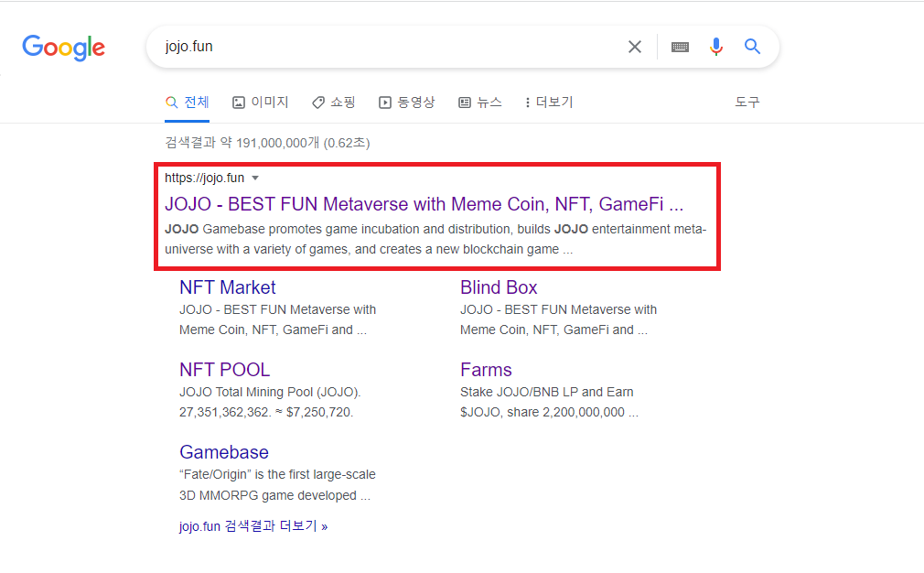Switch to the 쇼핑 tab
The height and width of the screenshot is (573, 924).
[334, 102]
